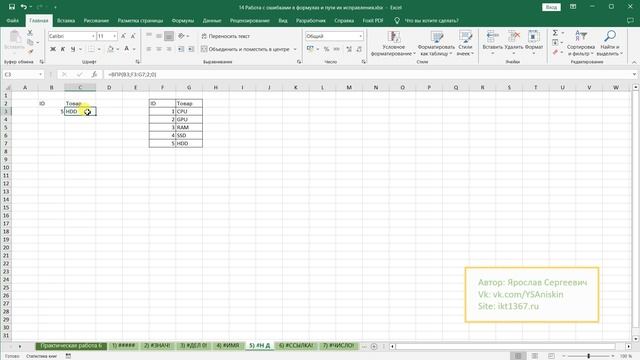The image size is (640, 360).
Task: Open the Calibri font name dropdown
Action: pos(93,36)
